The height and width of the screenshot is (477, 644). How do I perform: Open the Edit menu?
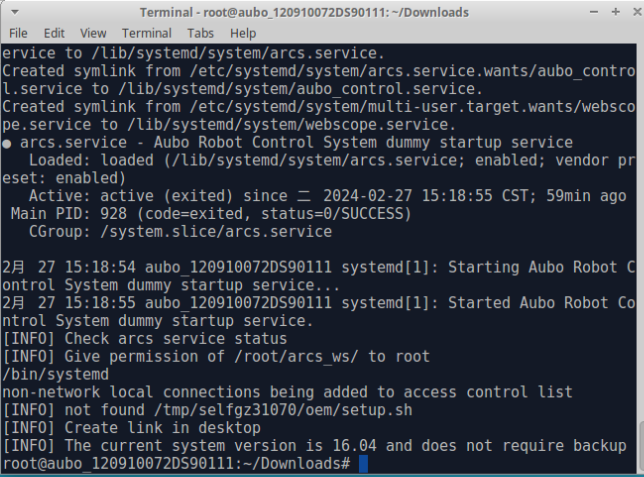[x=54, y=33]
